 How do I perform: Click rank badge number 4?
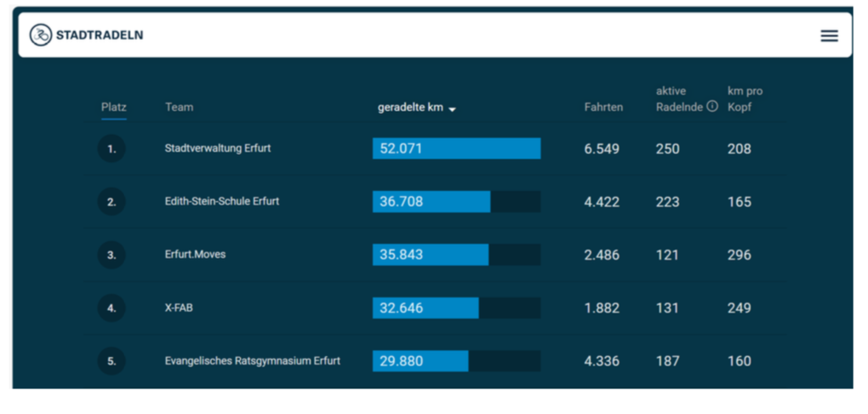[x=111, y=308]
